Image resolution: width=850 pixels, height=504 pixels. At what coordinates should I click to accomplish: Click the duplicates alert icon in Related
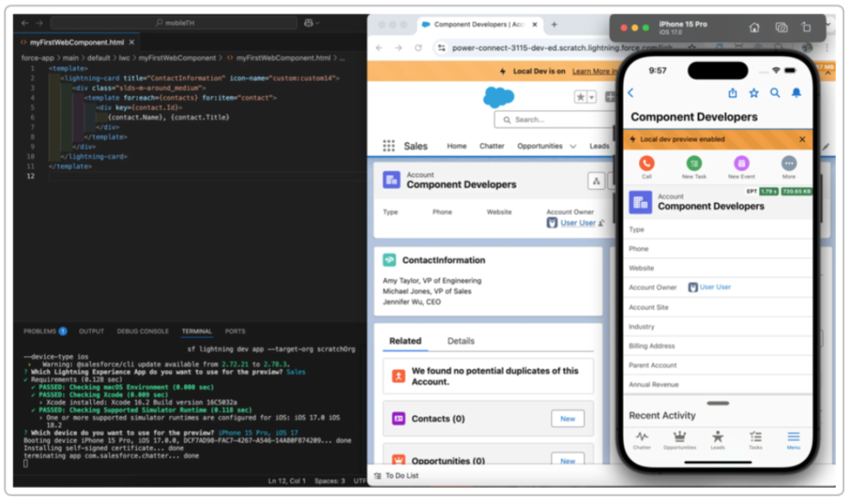pyautogui.click(x=399, y=376)
